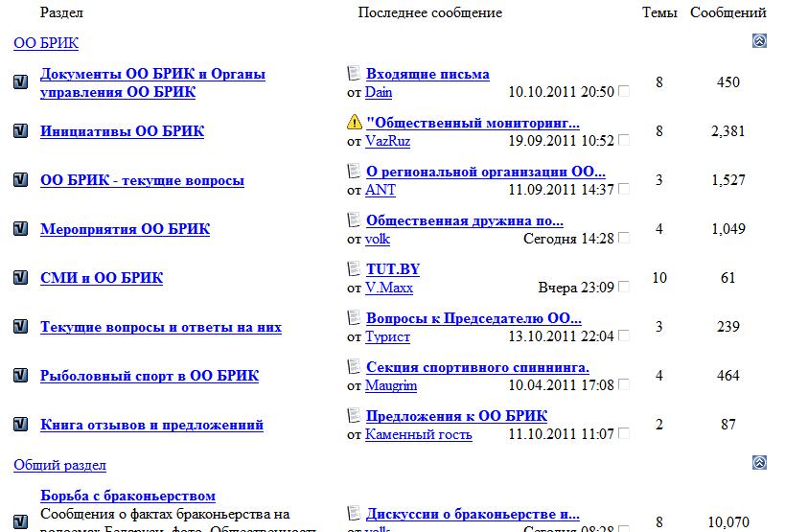785x532 pixels.
Task: Click warning icon next to Общественный мониторинг
Action: [354, 123]
